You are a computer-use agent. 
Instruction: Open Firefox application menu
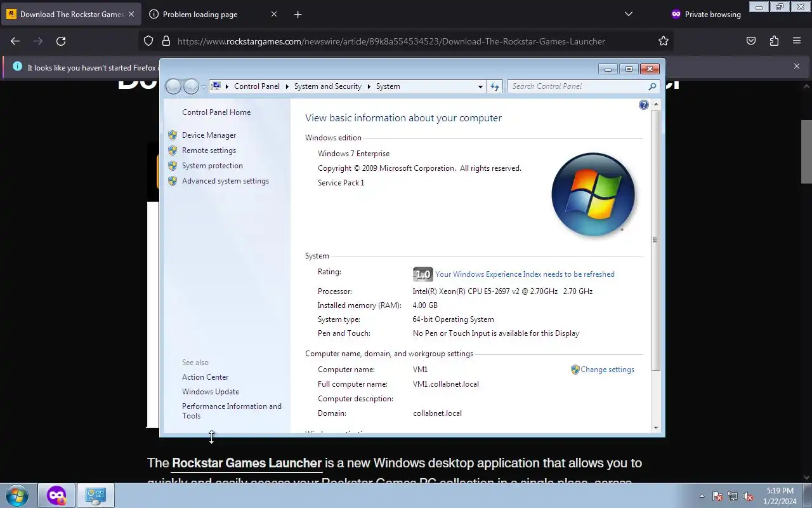point(797,41)
